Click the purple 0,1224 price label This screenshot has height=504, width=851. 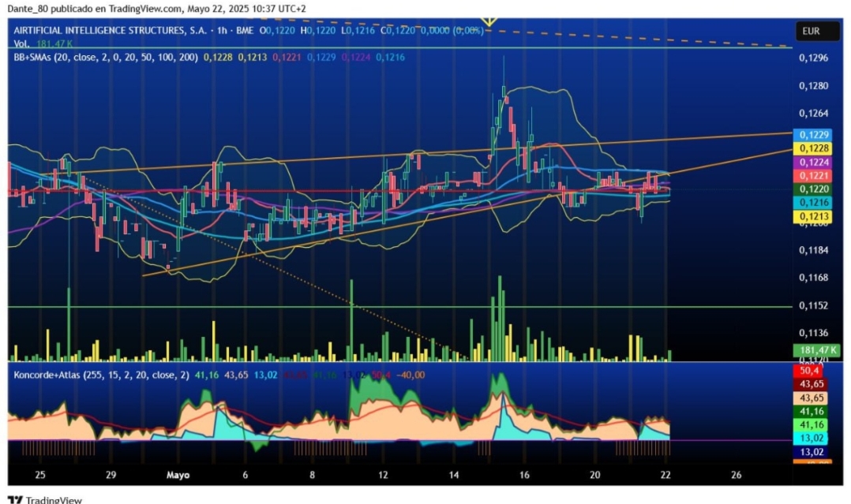point(814,162)
